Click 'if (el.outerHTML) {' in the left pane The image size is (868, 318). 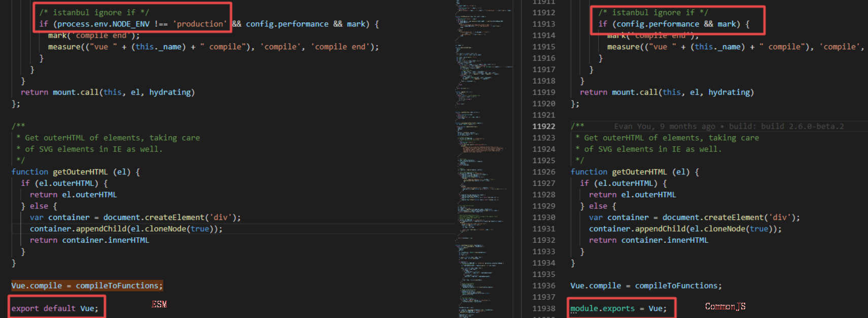point(64,183)
